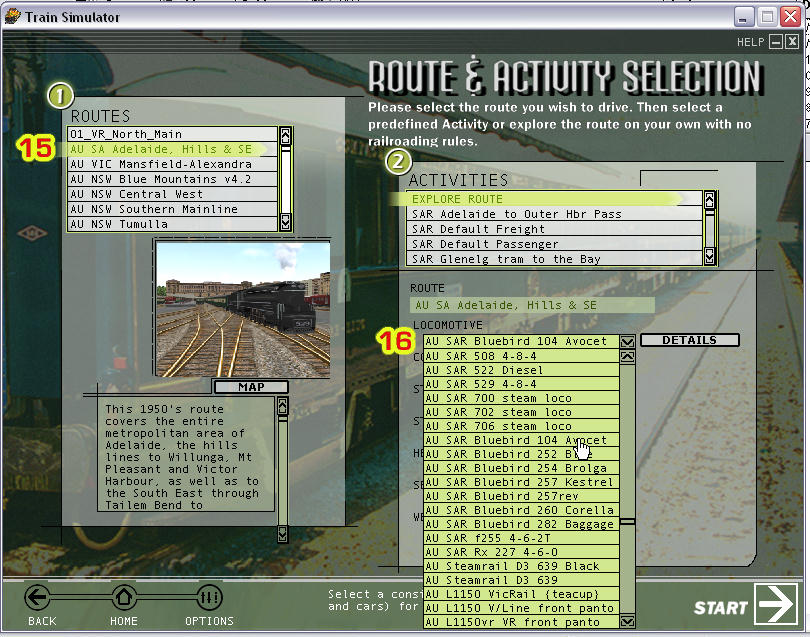Select SAR Default Passenger activity
This screenshot has height=637, width=810.
click(555, 244)
